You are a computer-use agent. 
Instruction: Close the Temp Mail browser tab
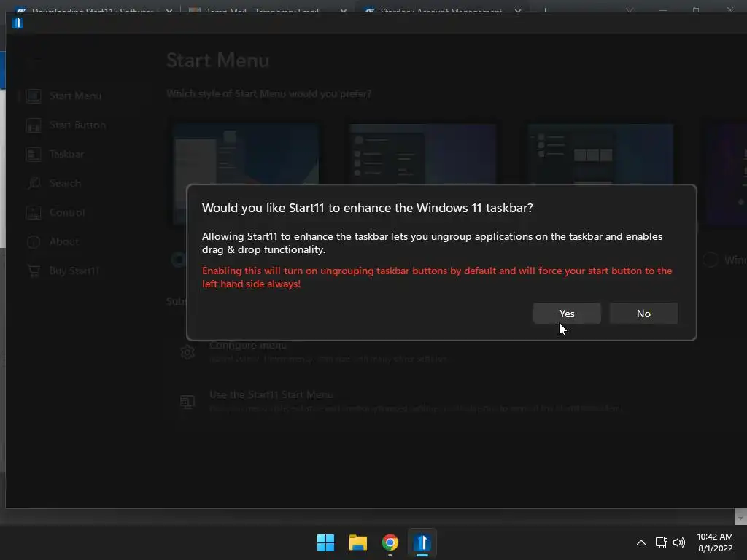tap(344, 11)
